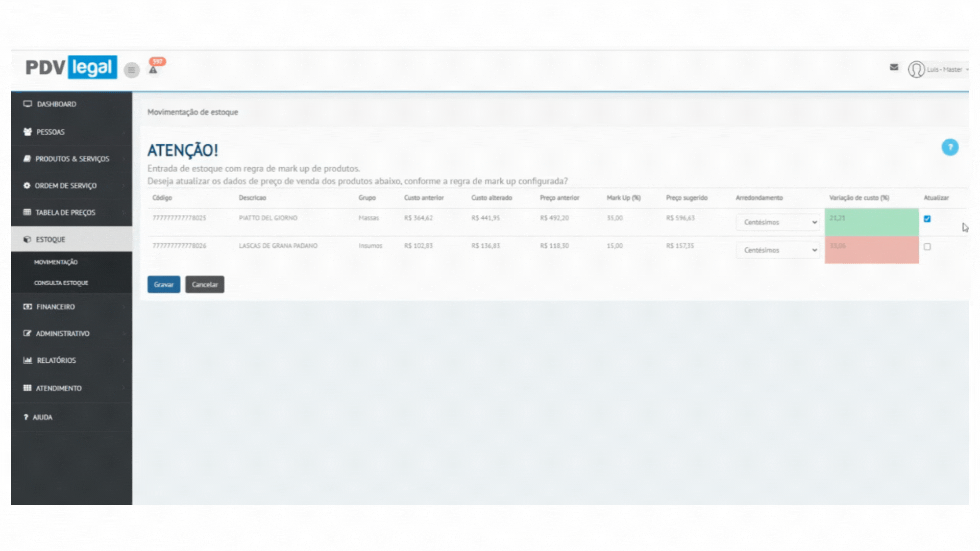Click the Relatórios chart icon
Screen dimensions: 980x551
28,360
